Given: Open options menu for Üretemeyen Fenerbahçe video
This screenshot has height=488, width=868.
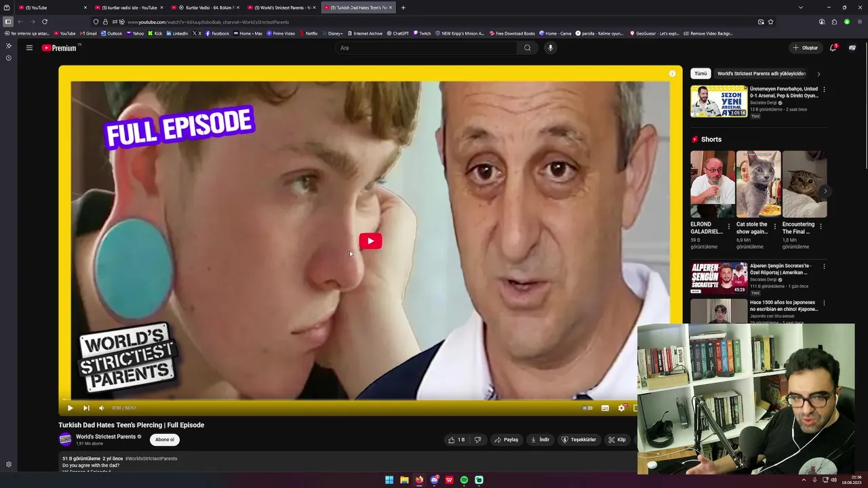Looking at the screenshot, I should point(824,89).
